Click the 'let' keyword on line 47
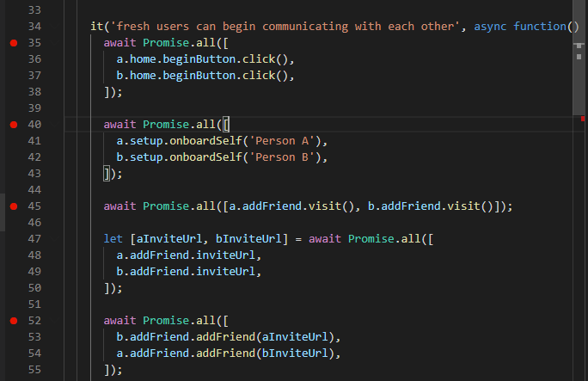This screenshot has height=381, width=588. click(x=113, y=239)
